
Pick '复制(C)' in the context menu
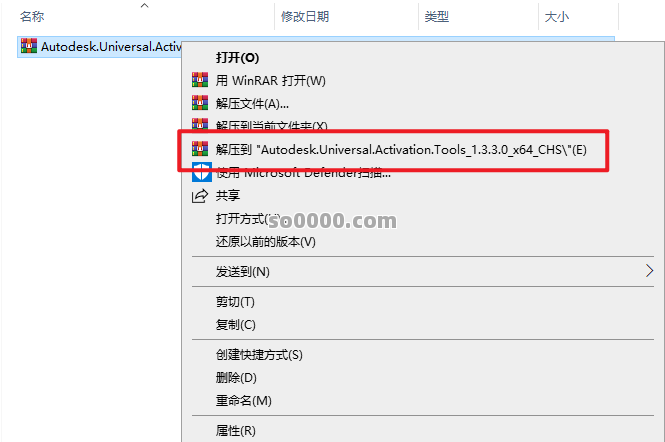[236, 324]
